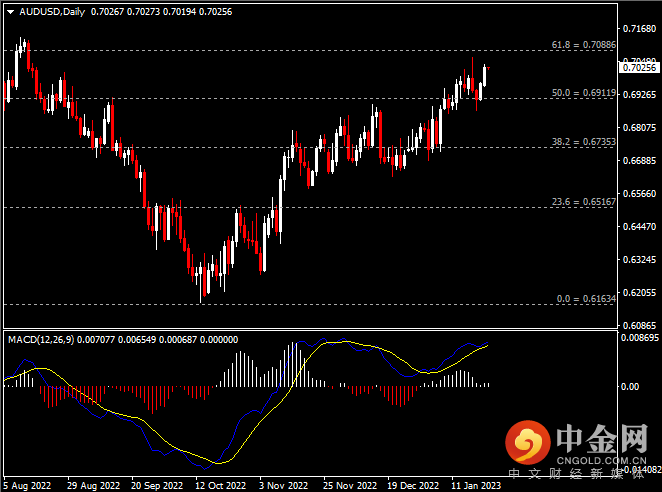Click the 12 Oct 2022 date label
662x492 pixels.
[220, 486]
